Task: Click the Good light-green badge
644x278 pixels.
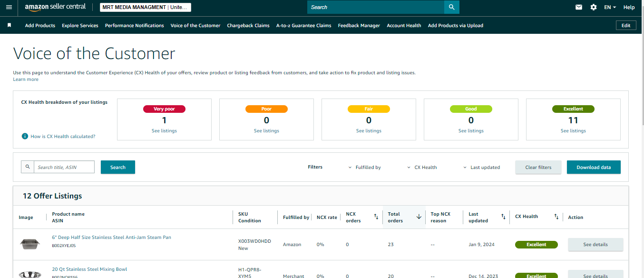Action: pyautogui.click(x=471, y=109)
